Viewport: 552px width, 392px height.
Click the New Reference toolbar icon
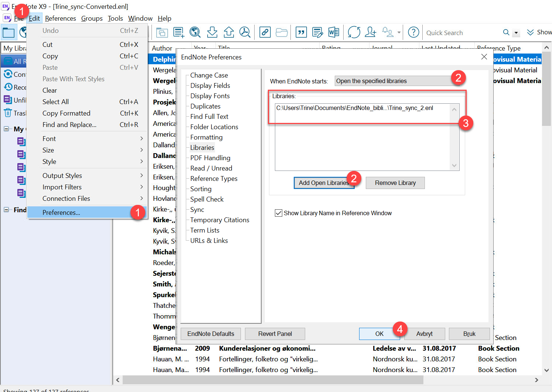point(179,32)
